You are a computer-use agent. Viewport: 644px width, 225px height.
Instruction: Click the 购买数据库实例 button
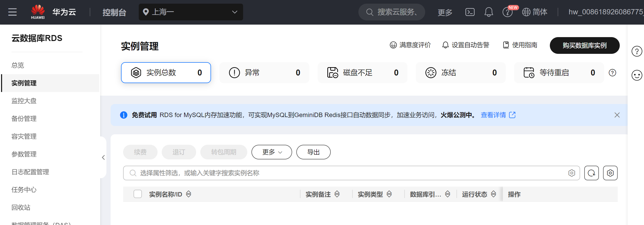[585, 45]
